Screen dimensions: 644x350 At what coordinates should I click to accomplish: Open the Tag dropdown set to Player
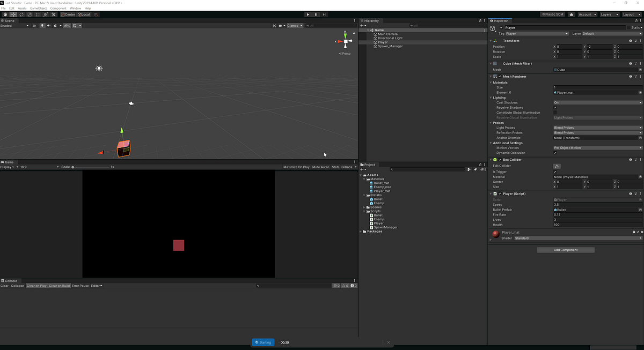(537, 33)
